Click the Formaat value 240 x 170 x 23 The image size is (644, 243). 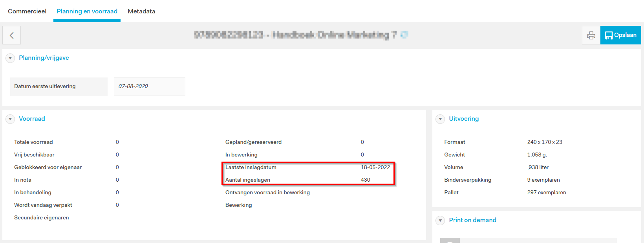click(544, 142)
